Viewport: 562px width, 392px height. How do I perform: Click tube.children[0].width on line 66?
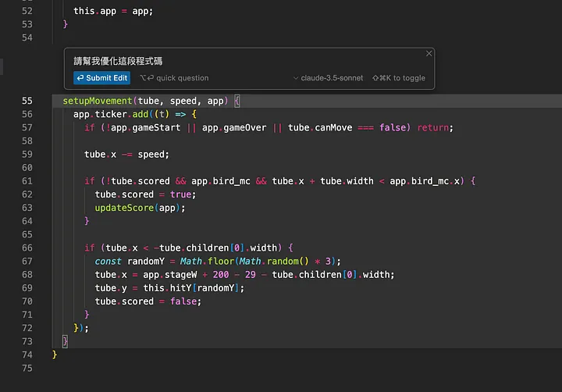tap(218, 248)
